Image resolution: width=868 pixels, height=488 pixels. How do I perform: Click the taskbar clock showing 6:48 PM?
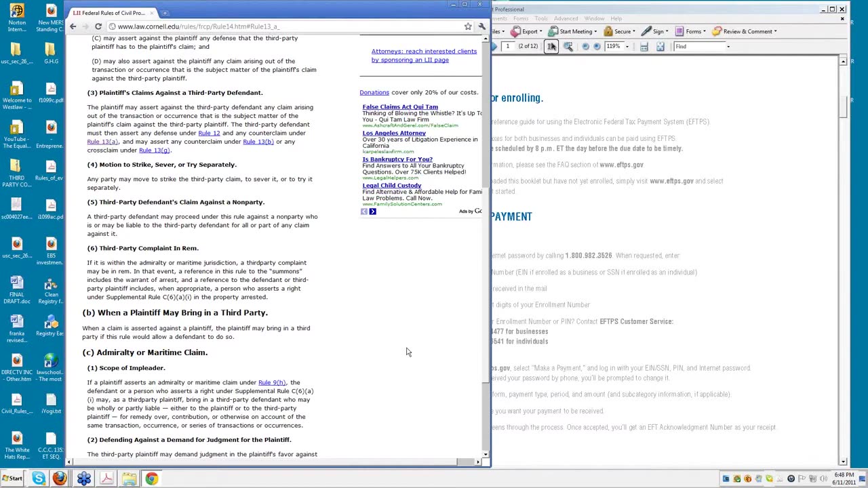(x=844, y=479)
